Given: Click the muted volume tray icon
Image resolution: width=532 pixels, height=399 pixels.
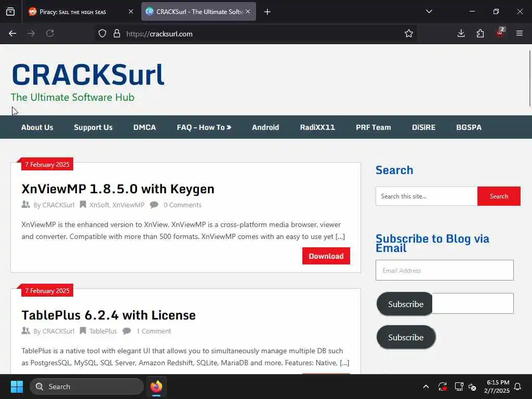Looking at the screenshot, I should pyautogui.click(x=472, y=387).
